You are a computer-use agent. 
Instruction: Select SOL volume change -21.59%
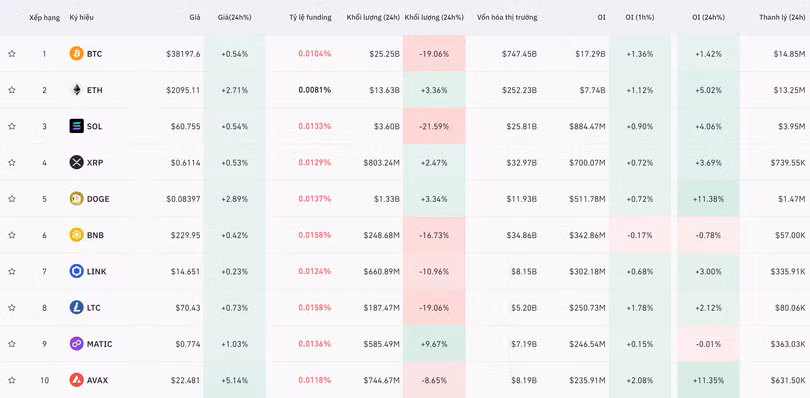(x=434, y=126)
